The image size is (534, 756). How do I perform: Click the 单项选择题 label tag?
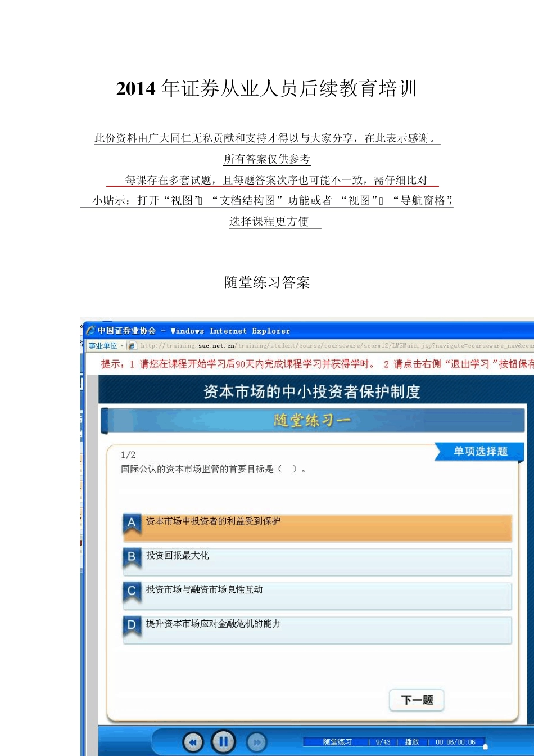[x=481, y=451]
